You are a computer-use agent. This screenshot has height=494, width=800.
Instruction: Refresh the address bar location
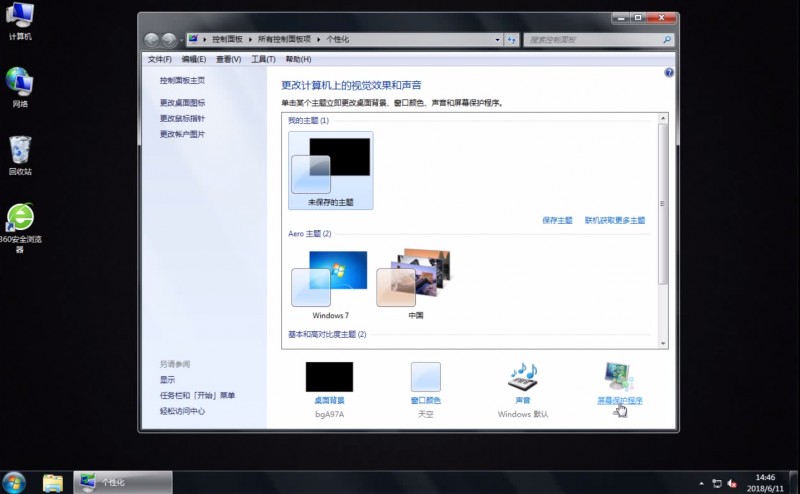(512, 39)
